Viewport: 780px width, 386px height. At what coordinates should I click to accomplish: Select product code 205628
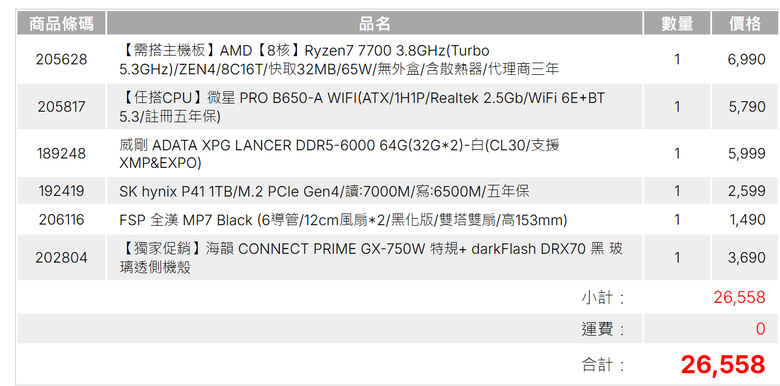pos(61,60)
